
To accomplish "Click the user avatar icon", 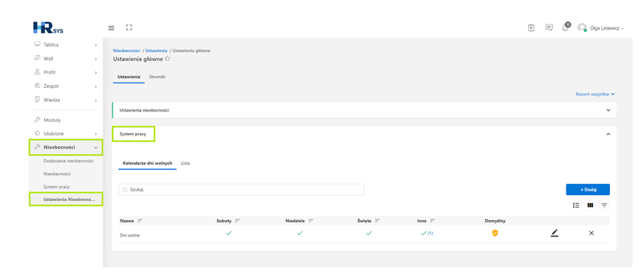I will coord(581,27).
